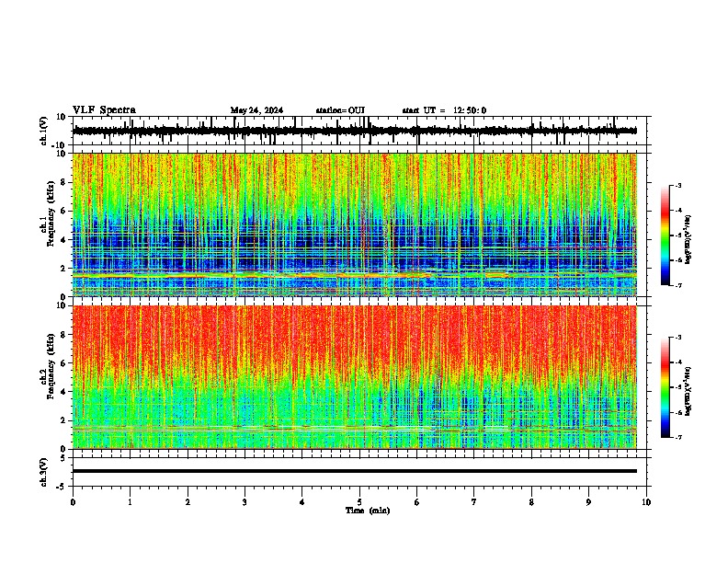Click time axis tick label "0"
728x563 pixels.
point(73,502)
